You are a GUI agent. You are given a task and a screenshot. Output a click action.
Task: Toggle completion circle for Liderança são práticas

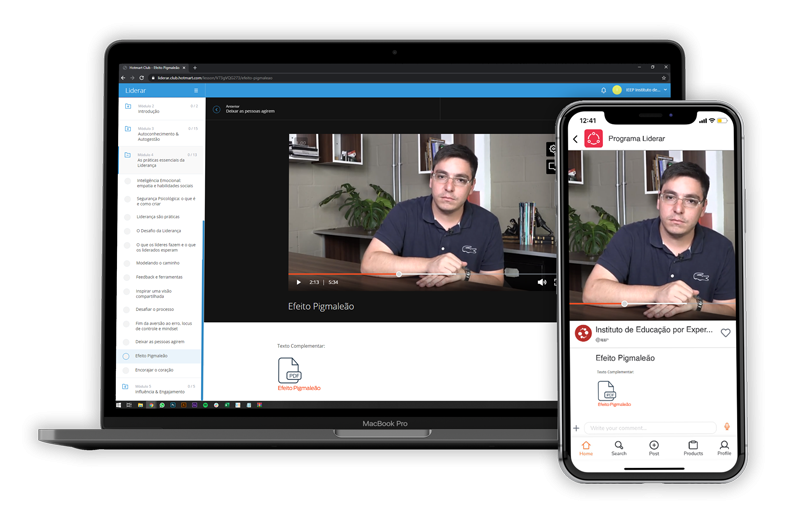[128, 217]
